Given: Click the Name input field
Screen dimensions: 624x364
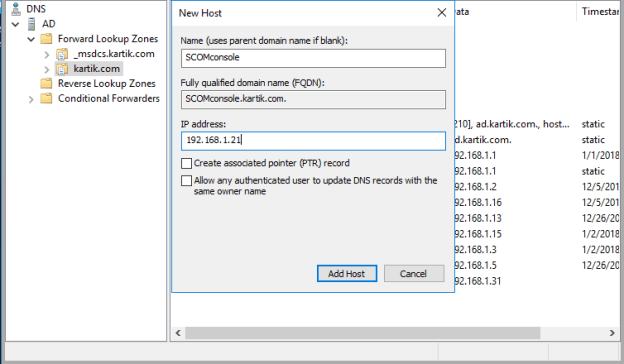Looking at the screenshot, I should pyautogui.click(x=313, y=58).
